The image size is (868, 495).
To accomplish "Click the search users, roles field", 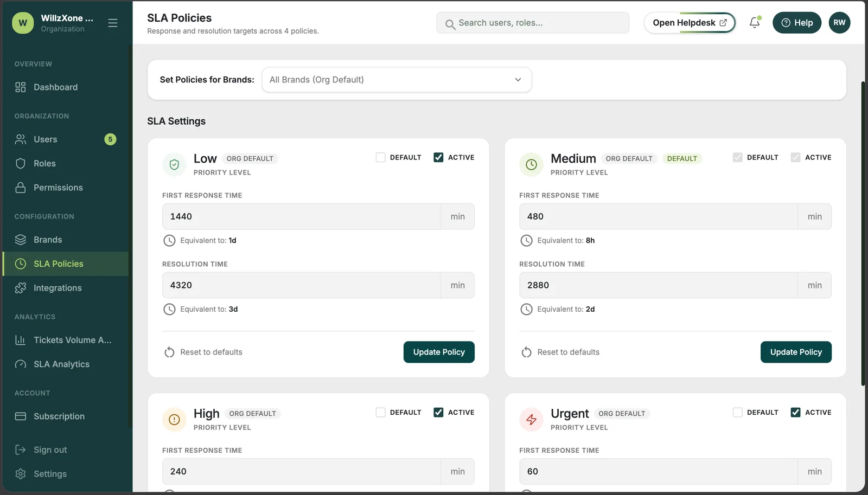I will pyautogui.click(x=533, y=23).
